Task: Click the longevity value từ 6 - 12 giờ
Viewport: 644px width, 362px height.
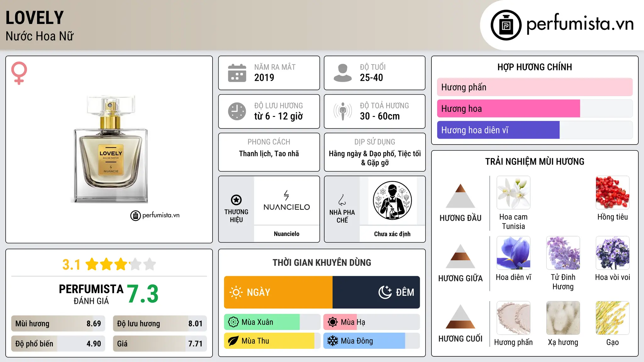Action: pyautogui.click(x=279, y=116)
